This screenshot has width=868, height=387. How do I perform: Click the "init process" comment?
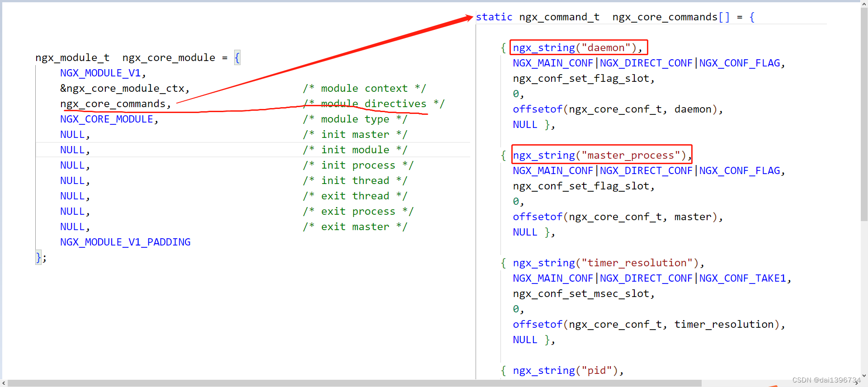coord(358,165)
